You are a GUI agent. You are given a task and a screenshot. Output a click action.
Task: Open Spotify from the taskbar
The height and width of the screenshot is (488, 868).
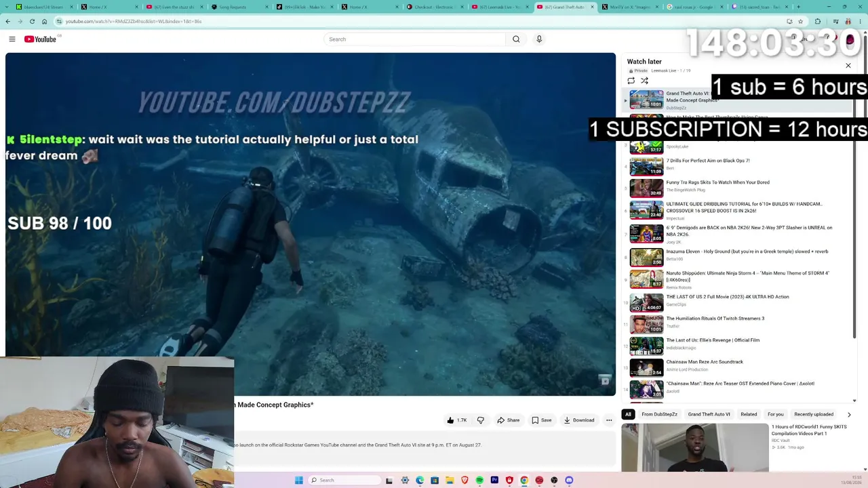(479, 480)
